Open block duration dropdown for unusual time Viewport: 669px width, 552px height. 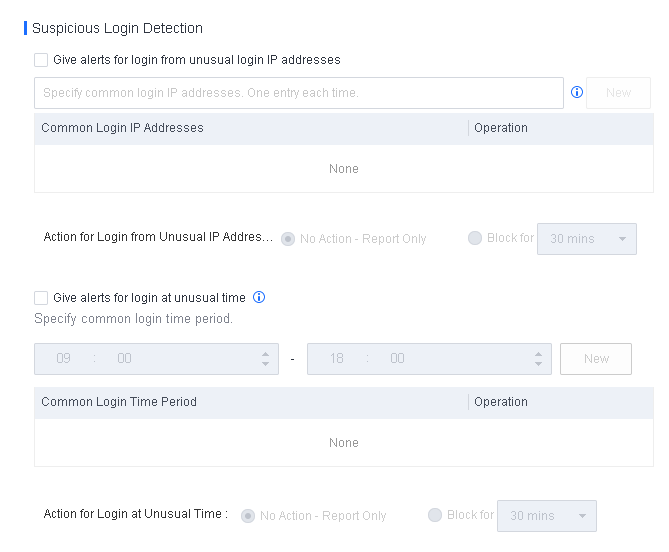[x=547, y=516]
